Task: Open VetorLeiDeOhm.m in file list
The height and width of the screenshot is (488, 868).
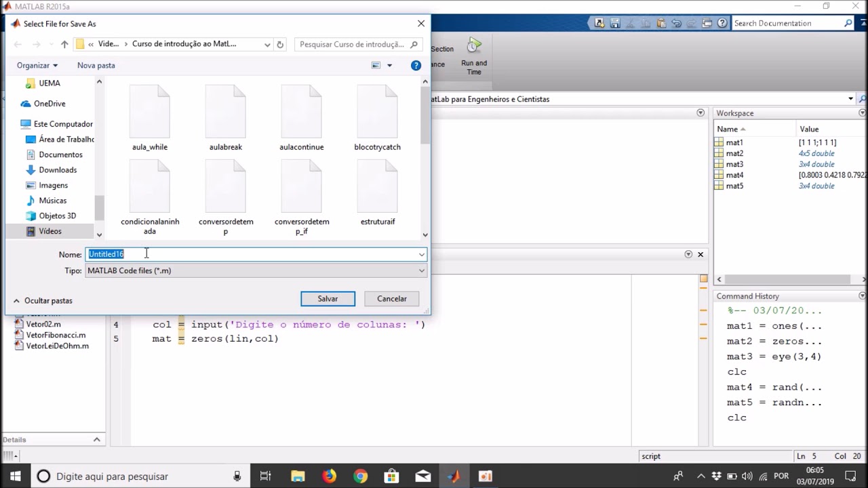Action: tap(57, 346)
